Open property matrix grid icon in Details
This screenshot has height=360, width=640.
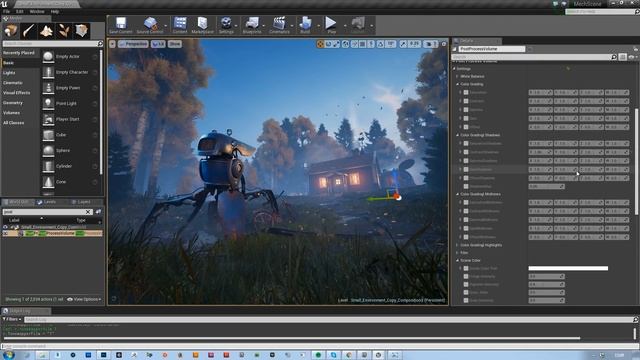point(622,58)
